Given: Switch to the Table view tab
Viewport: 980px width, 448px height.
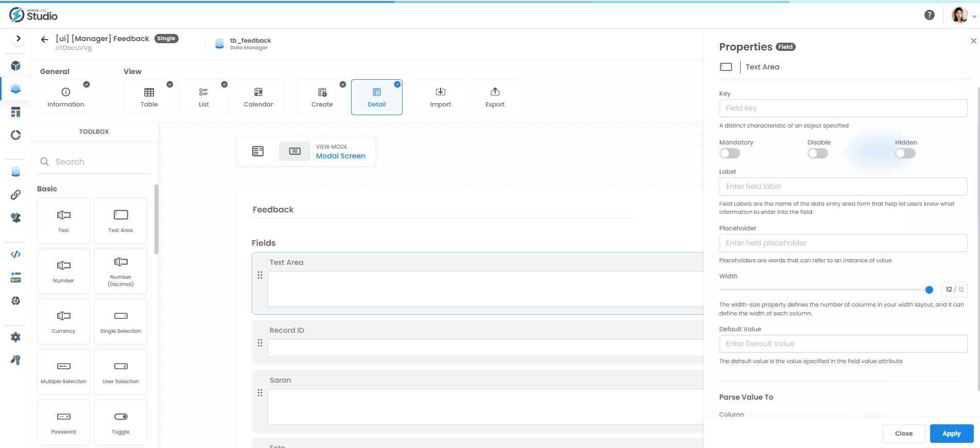Looking at the screenshot, I should [x=149, y=97].
